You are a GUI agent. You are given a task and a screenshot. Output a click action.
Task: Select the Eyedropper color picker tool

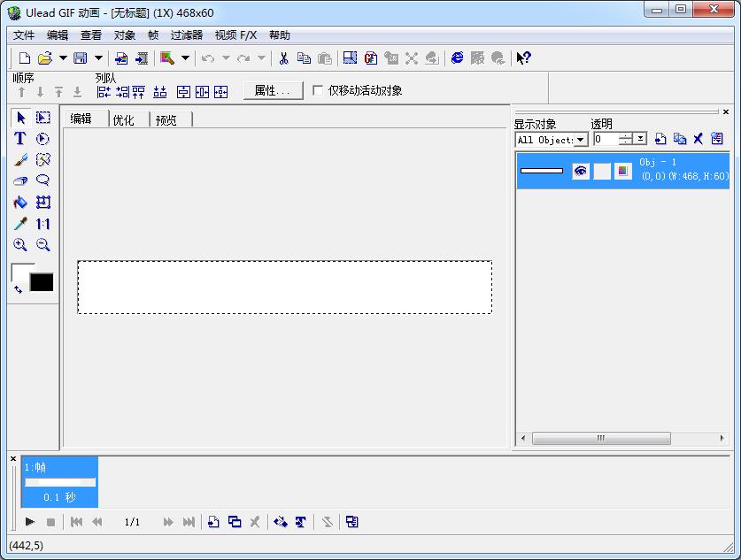(x=19, y=225)
